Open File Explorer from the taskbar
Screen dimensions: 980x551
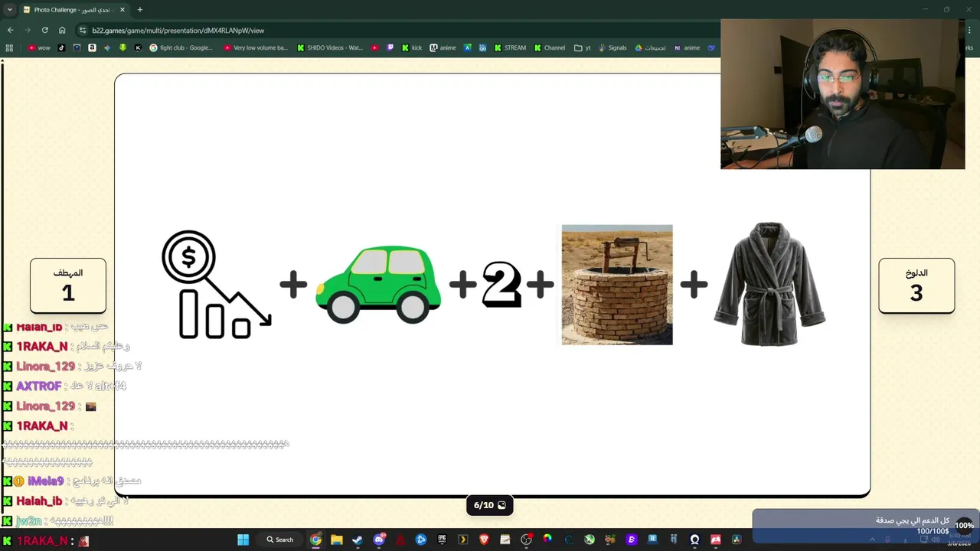336,540
